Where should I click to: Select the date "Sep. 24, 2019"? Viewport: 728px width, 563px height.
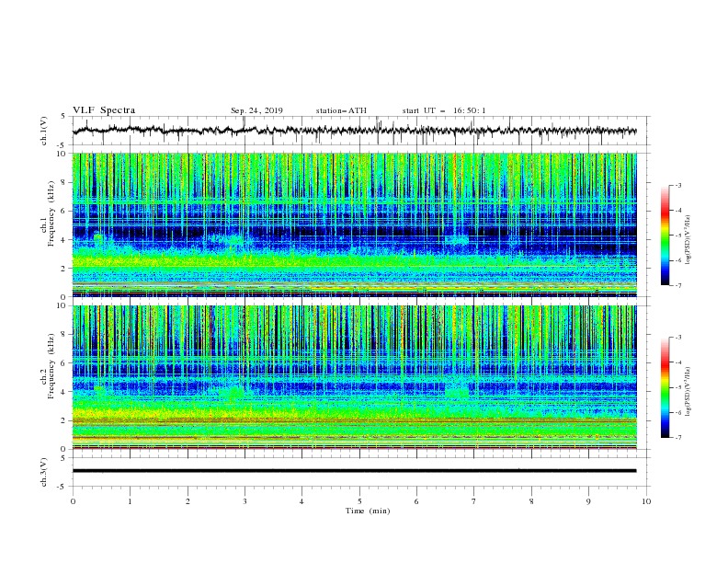point(256,110)
